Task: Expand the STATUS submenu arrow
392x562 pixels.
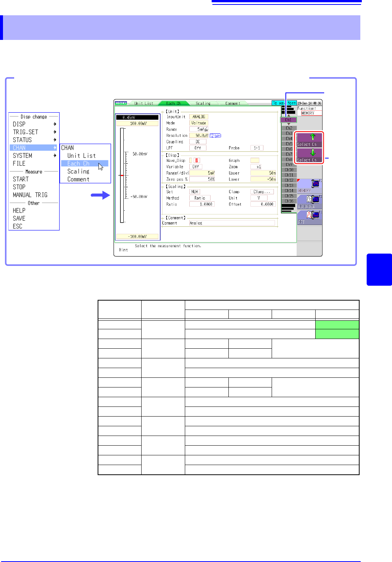Action: pos(55,139)
